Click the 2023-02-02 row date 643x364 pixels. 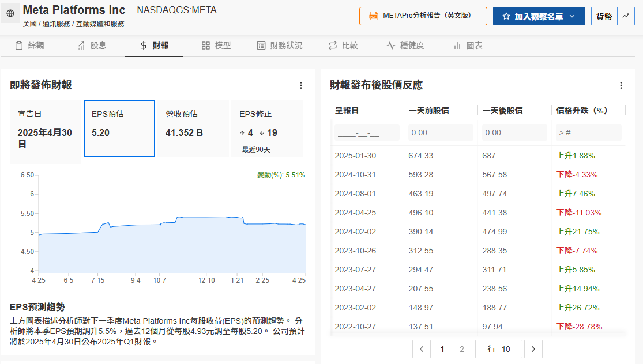coord(355,308)
